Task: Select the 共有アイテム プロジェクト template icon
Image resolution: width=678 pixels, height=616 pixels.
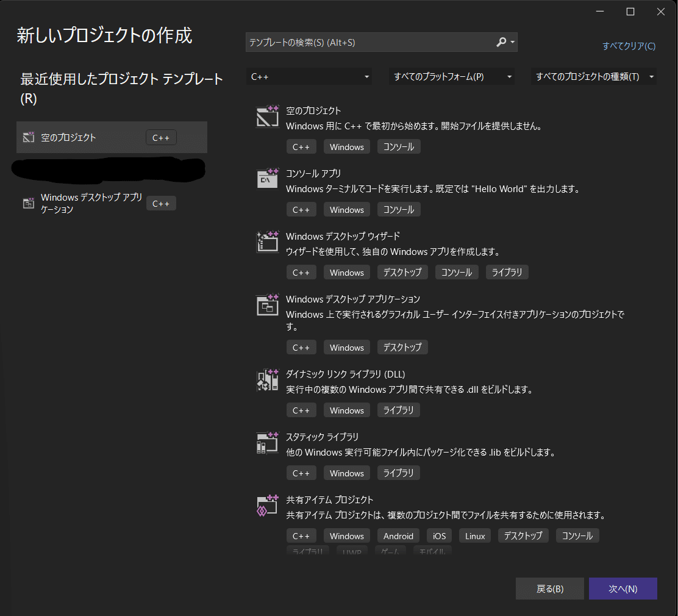Action: (267, 505)
